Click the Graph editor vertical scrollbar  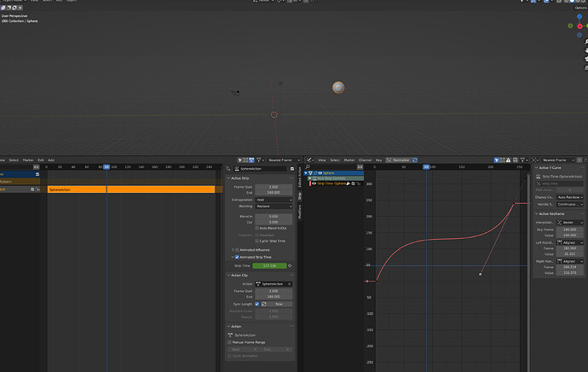click(528, 270)
